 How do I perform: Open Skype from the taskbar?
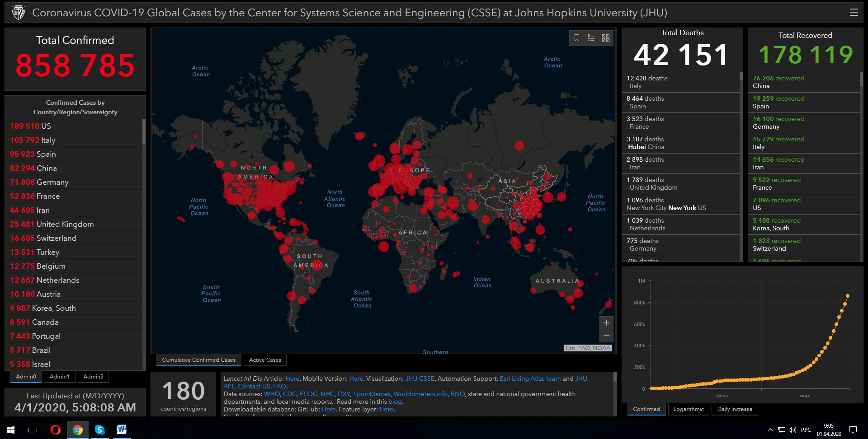[99, 430]
